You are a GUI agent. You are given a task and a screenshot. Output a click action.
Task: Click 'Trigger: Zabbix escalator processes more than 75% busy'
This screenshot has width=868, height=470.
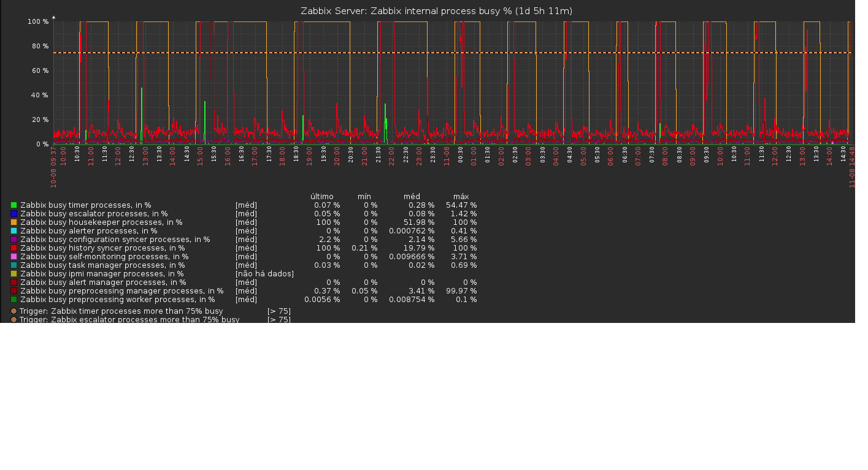(x=129, y=319)
